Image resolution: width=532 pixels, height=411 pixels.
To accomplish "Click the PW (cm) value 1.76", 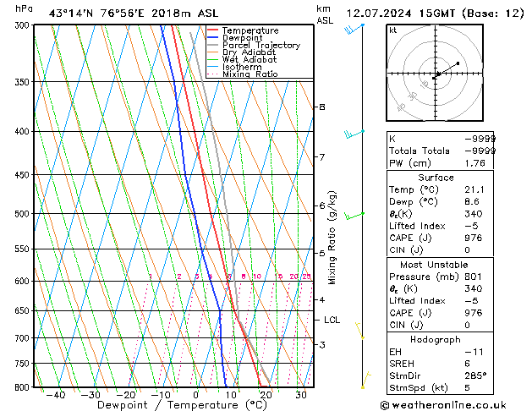I will (x=475, y=163).
